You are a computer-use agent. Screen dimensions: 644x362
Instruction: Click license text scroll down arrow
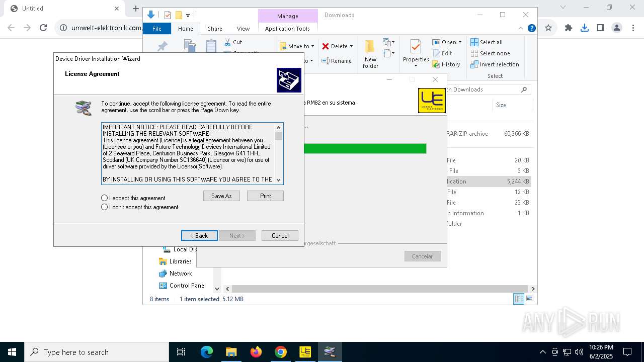pos(279,179)
